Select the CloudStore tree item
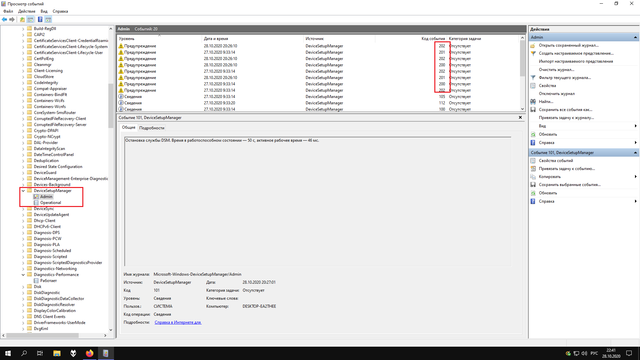The image size is (640, 360). (44, 77)
